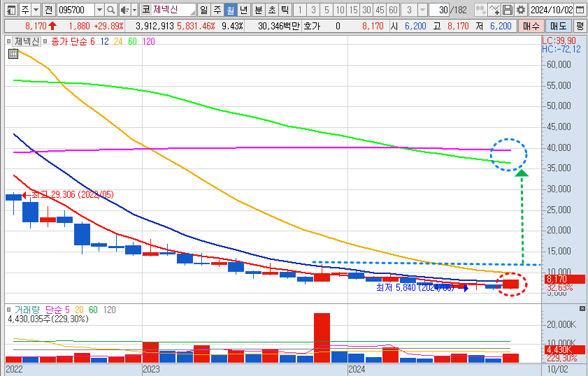
Task: Select the magenta 120 moving average legend
Action: point(148,41)
